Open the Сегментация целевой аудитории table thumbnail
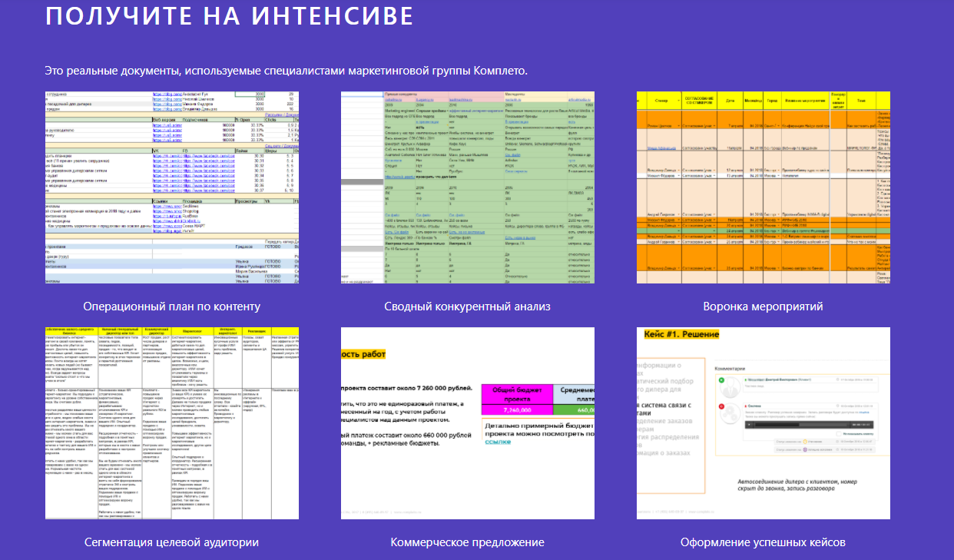Viewport: 954px width, 560px height. pos(172,422)
